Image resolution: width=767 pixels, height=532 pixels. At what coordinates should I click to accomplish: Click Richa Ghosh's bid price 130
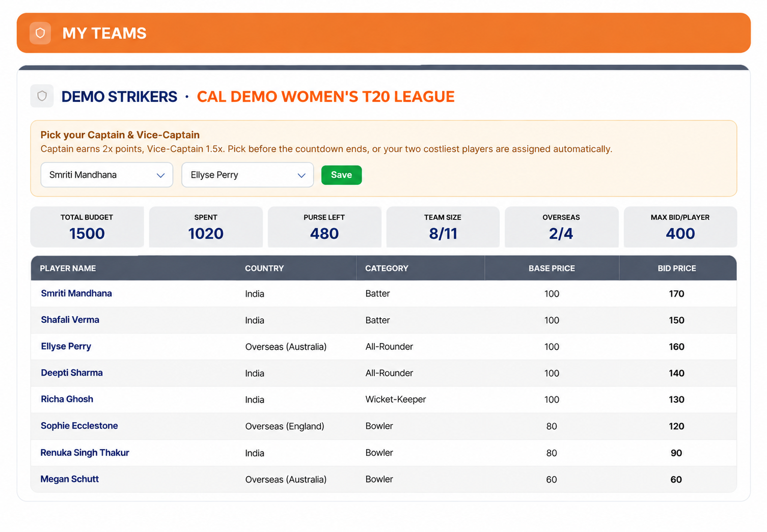click(x=676, y=400)
